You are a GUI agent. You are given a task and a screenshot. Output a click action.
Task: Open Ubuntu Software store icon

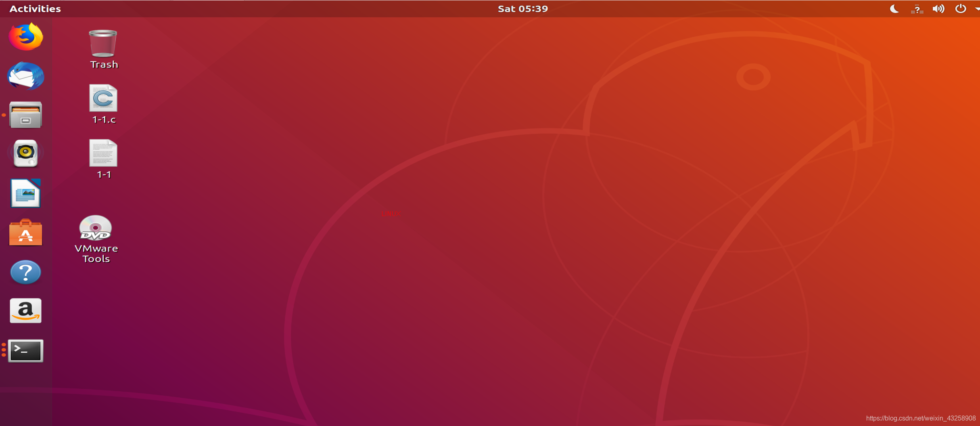coord(25,232)
